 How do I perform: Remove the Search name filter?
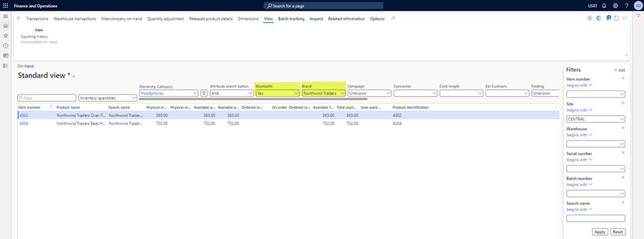point(623,202)
